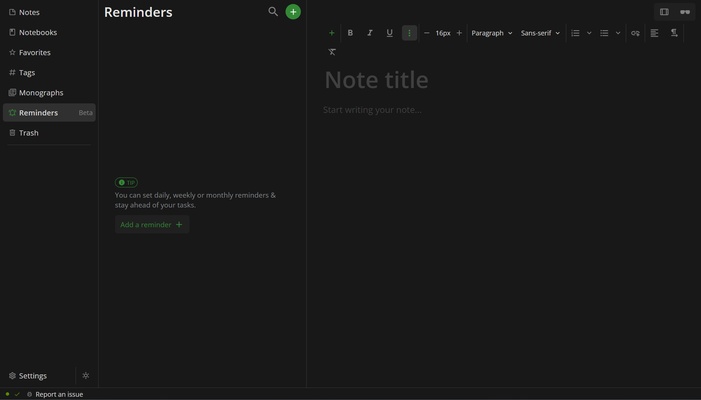Increase font size with plus button
The height and width of the screenshot is (400, 701).
[x=459, y=33]
